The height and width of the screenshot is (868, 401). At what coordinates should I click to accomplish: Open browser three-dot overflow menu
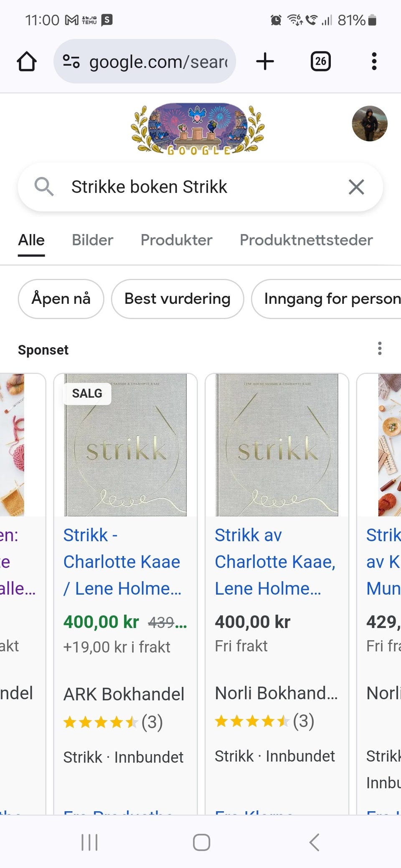374,62
